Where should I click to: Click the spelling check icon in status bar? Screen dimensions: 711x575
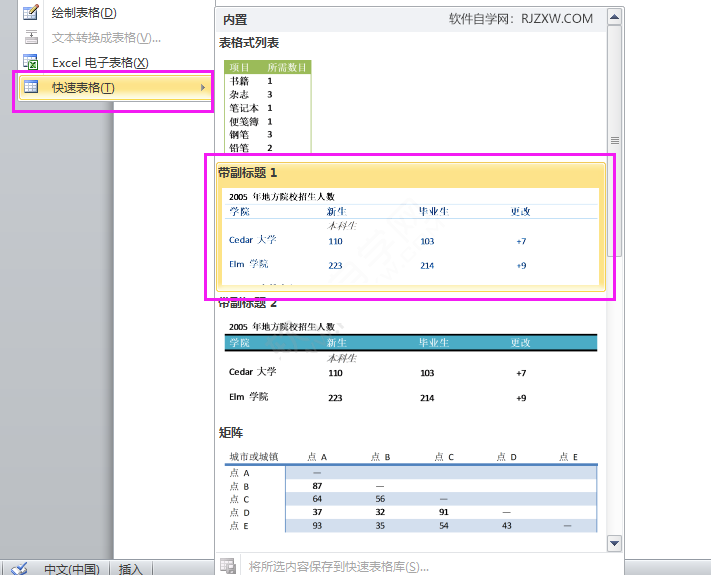19,568
